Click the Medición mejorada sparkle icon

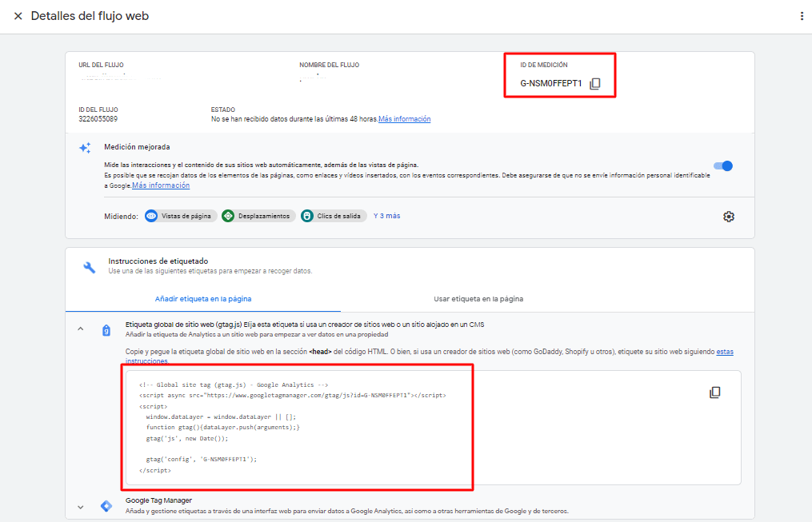click(85, 148)
